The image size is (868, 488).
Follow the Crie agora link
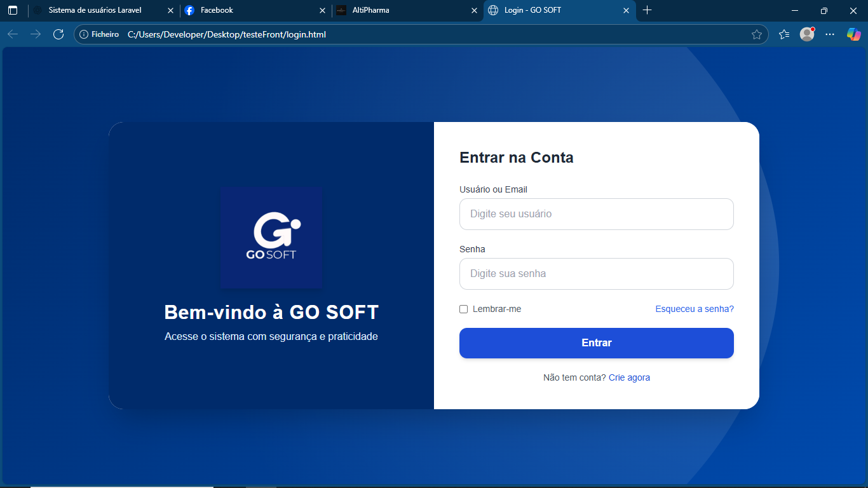629,378
